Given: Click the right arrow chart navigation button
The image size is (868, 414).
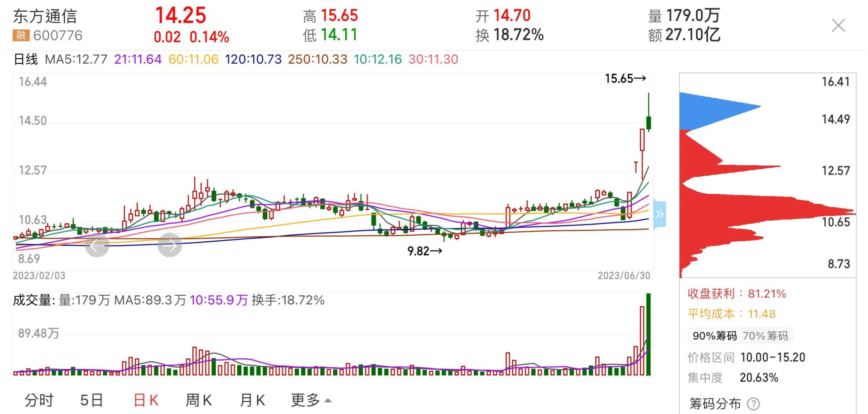Looking at the screenshot, I should (170, 245).
